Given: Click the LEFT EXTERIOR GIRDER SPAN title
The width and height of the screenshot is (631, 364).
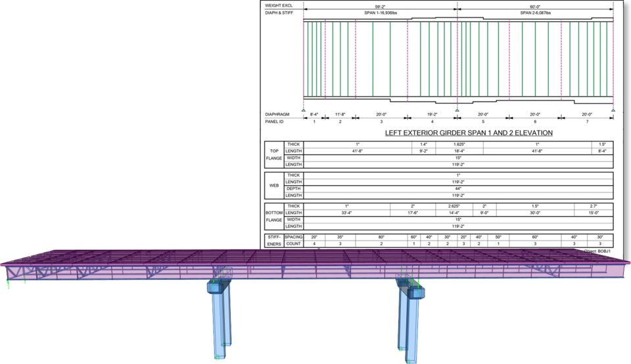Looking at the screenshot, I should (x=468, y=133).
